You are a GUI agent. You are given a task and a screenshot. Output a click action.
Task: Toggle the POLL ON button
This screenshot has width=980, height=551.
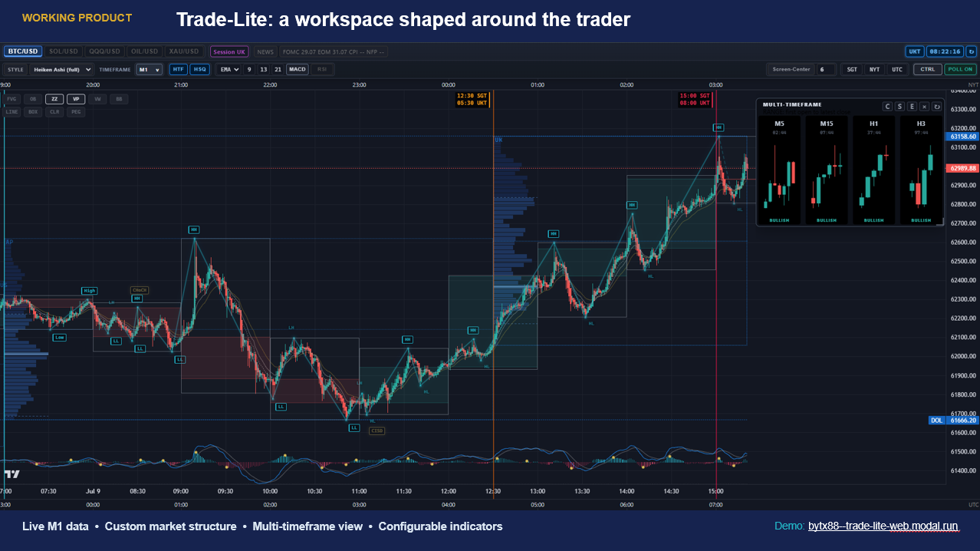960,69
